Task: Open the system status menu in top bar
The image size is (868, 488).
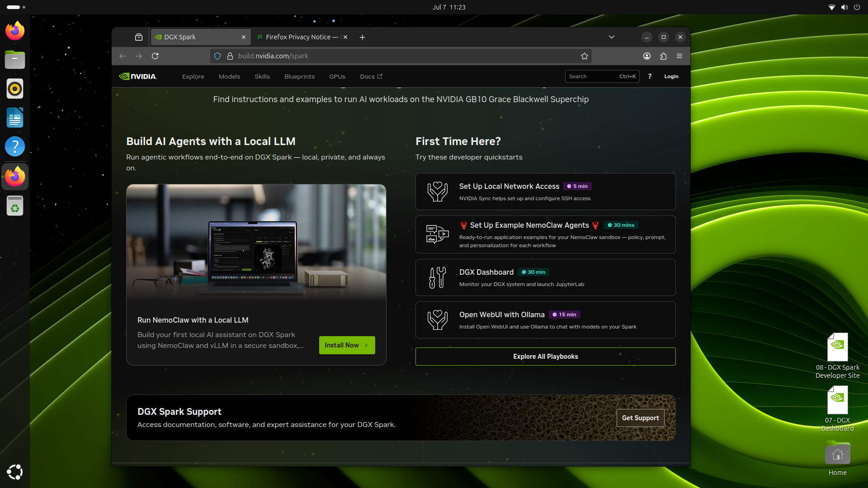Action: pos(844,7)
